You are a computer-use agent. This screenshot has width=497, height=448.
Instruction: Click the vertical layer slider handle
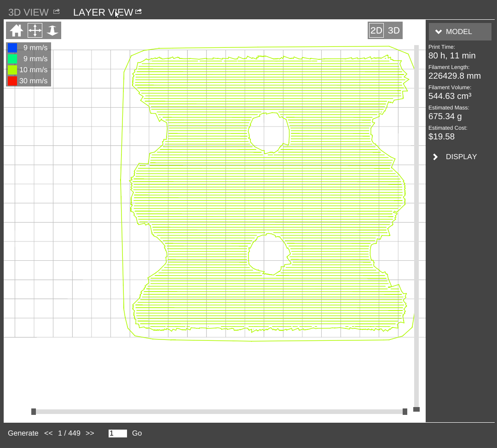click(416, 409)
